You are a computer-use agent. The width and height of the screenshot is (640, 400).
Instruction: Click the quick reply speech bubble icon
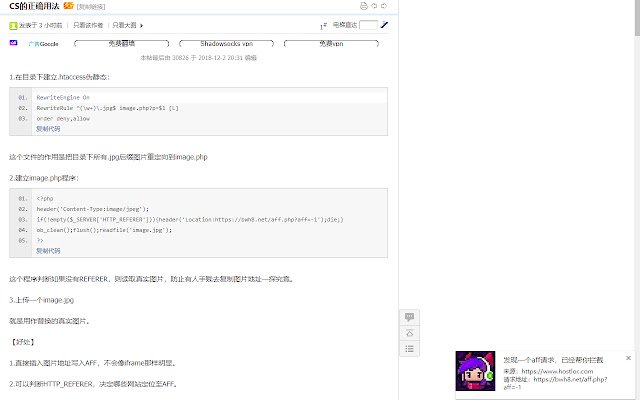click(409, 317)
